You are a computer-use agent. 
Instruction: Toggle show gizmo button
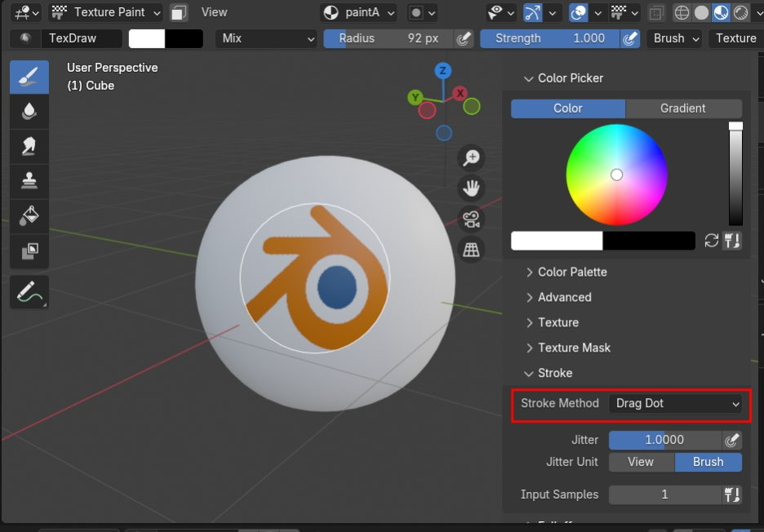point(532,13)
